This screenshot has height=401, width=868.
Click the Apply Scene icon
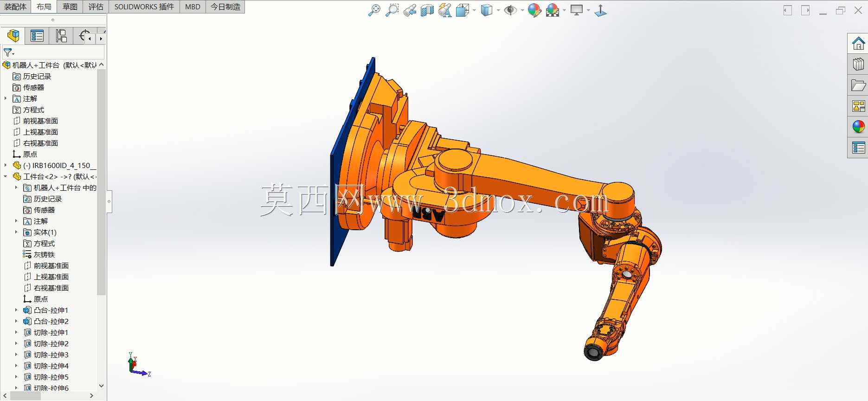(x=553, y=10)
